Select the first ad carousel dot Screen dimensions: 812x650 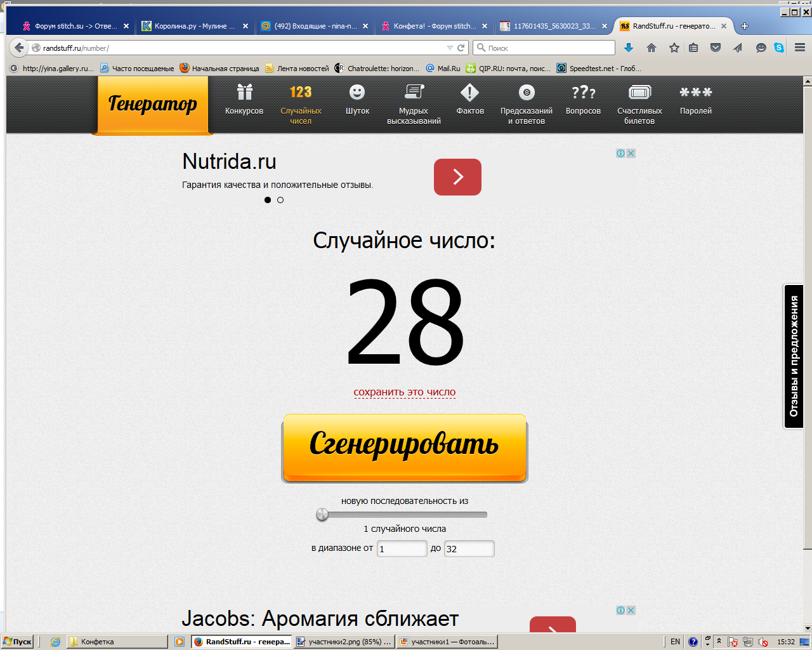tap(268, 200)
